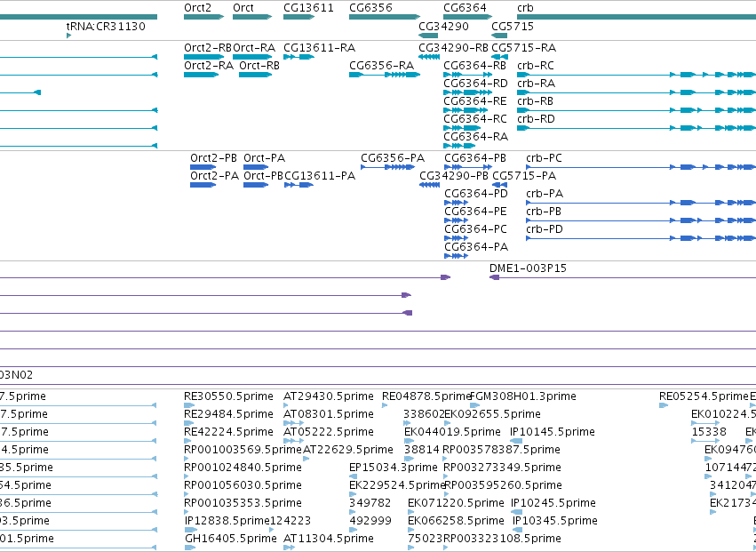Click the CG5715 gene label
The height and width of the screenshot is (552, 756).
point(513,26)
